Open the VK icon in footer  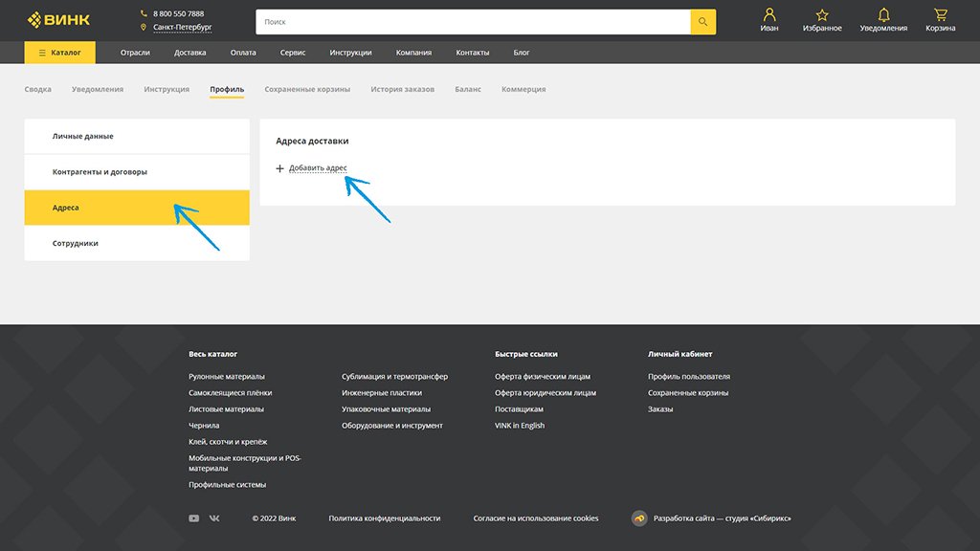click(214, 518)
